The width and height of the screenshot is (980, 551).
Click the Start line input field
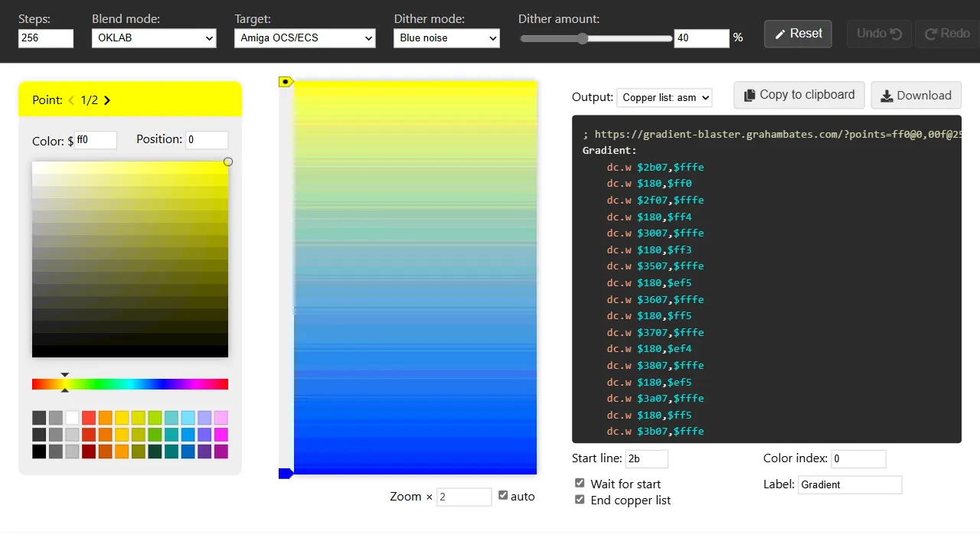pyautogui.click(x=647, y=459)
